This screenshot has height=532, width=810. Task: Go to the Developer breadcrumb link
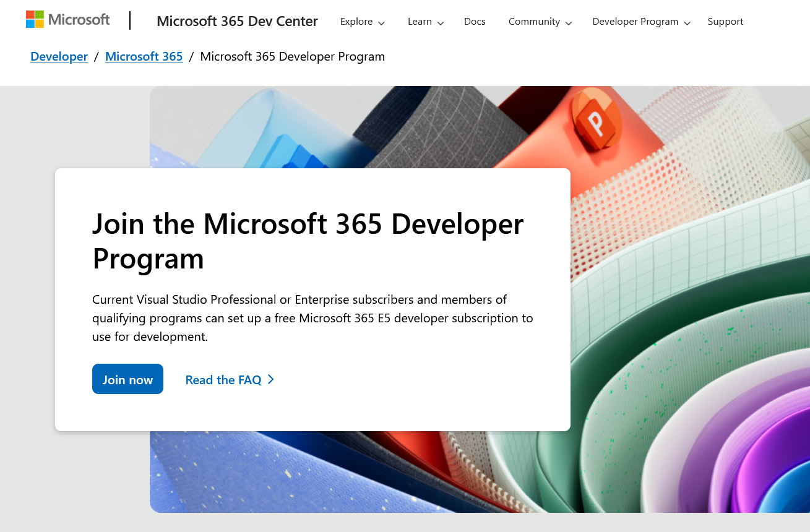coord(59,56)
